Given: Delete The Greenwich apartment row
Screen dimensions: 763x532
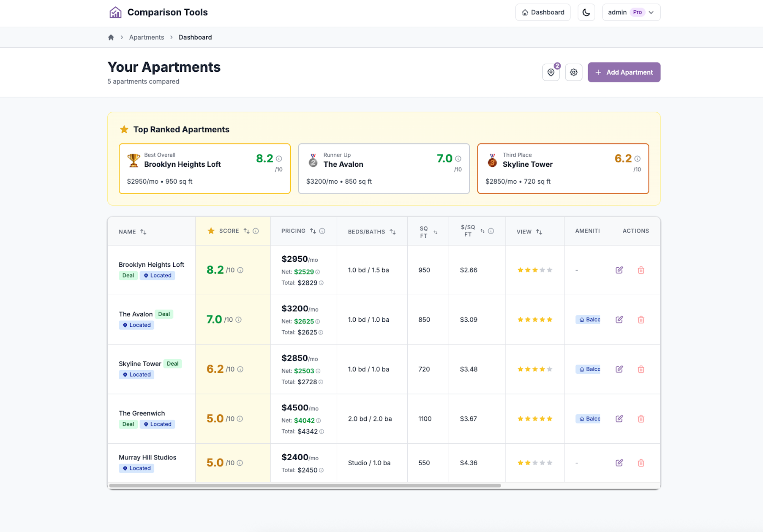Looking at the screenshot, I should point(641,419).
